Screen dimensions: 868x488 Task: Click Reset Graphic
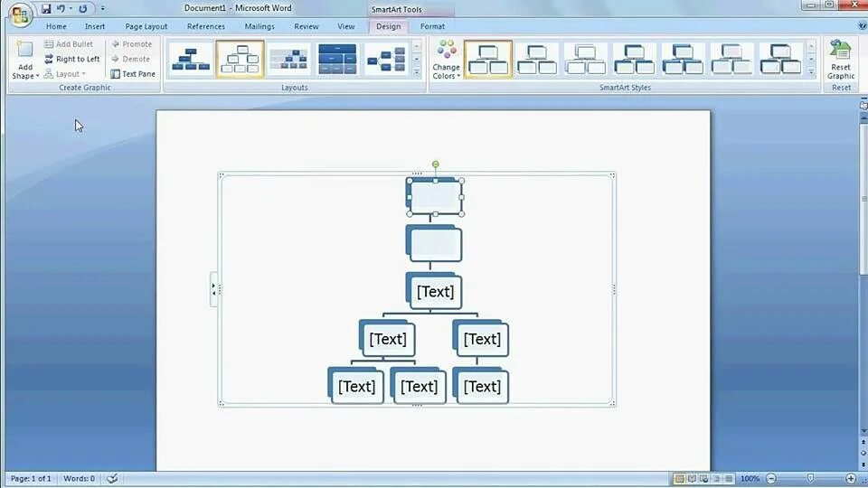840,60
